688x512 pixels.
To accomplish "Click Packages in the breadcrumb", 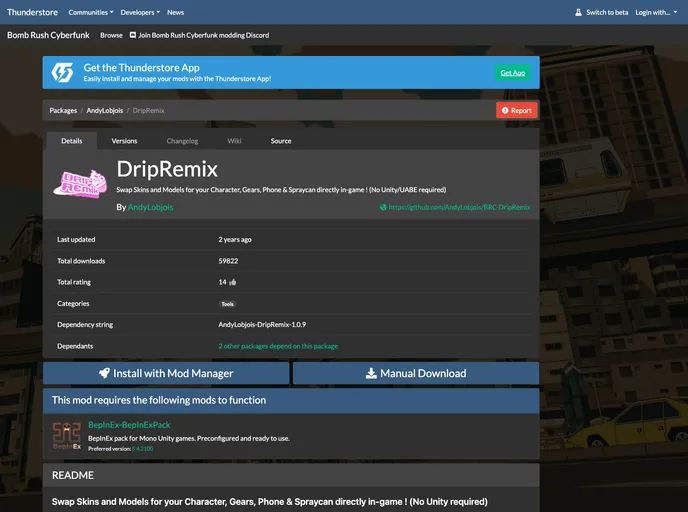I will (x=63, y=111).
